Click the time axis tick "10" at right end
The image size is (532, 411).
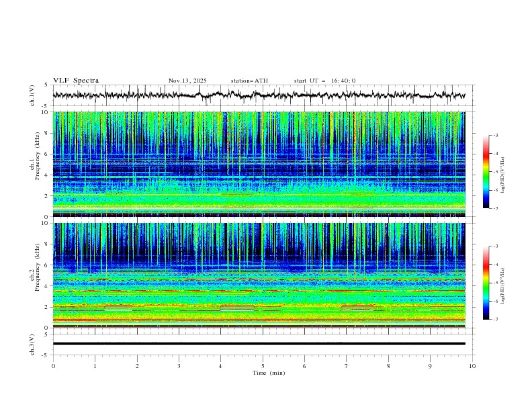pos(472,366)
